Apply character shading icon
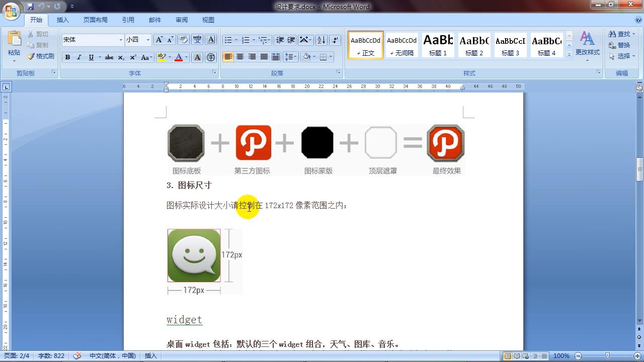 pyautogui.click(x=197, y=57)
